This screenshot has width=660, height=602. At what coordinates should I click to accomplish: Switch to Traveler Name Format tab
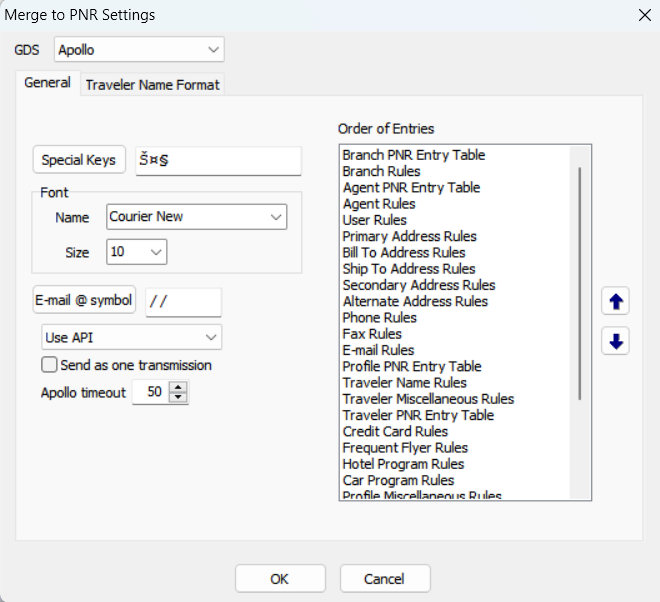[152, 85]
